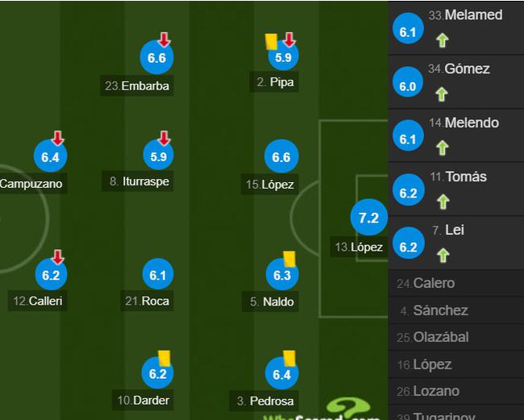524x420 pixels.
Task: Click bench player 4. Sánchez
Action: click(x=434, y=310)
